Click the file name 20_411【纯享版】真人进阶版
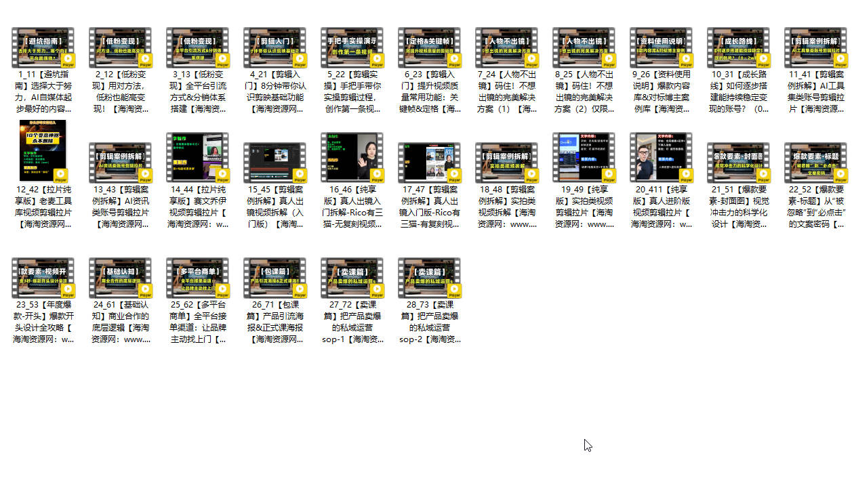This screenshot has width=854, height=504. tap(662, 207)
